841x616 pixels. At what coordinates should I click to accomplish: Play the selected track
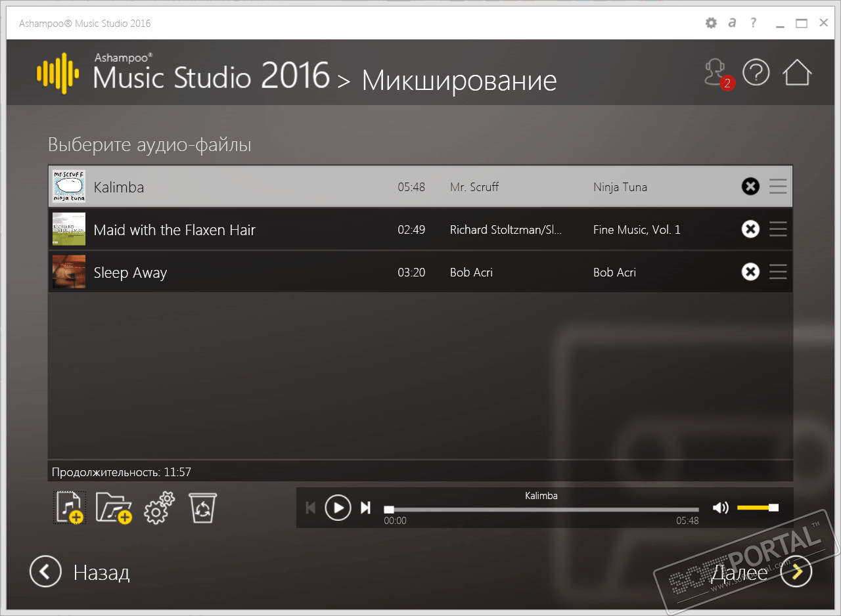click(338, 508)
